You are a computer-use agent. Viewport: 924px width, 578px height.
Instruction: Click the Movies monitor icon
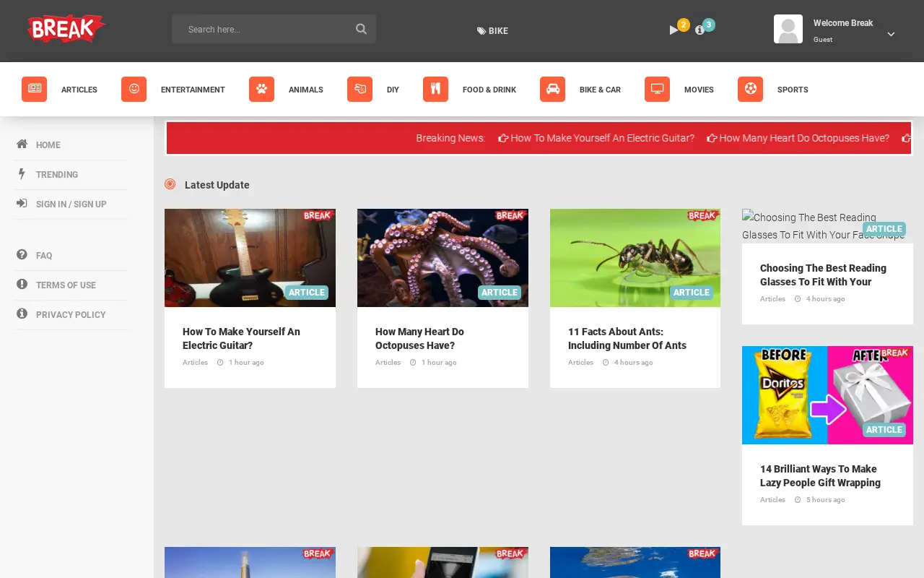click(x=657, y=90)
